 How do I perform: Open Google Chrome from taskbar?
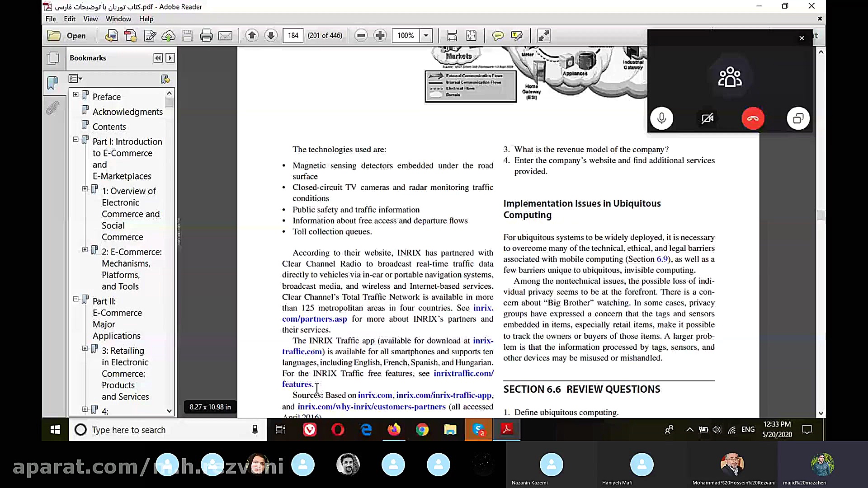[422, 430]
